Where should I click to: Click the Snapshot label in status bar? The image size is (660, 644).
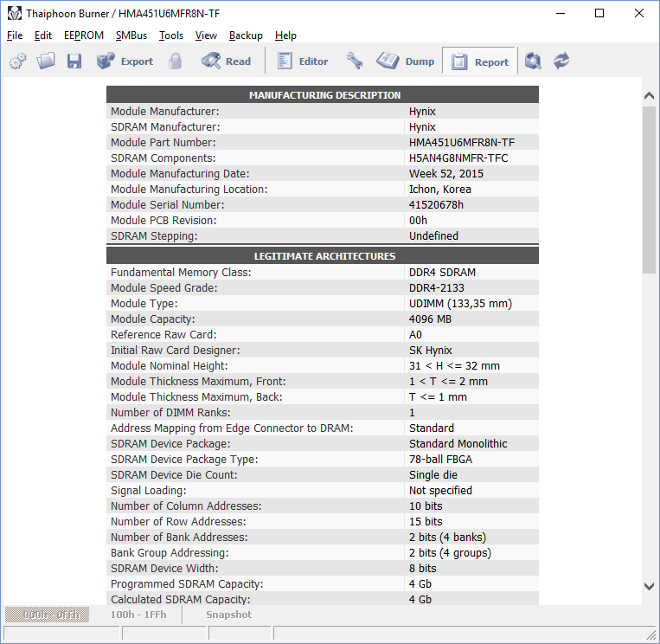pyautogui.click(x=228, y=615)
